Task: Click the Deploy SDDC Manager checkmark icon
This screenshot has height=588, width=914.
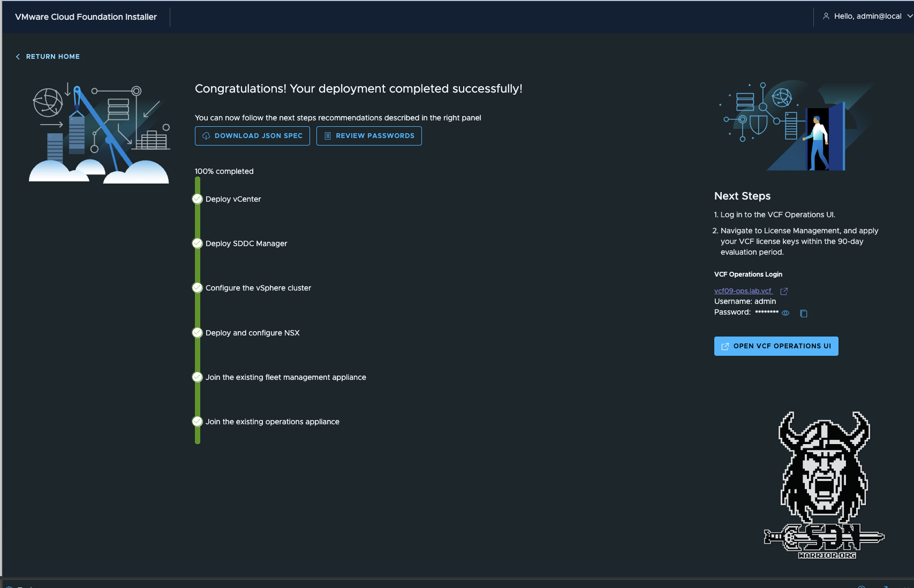Action: tap(198, 243)
